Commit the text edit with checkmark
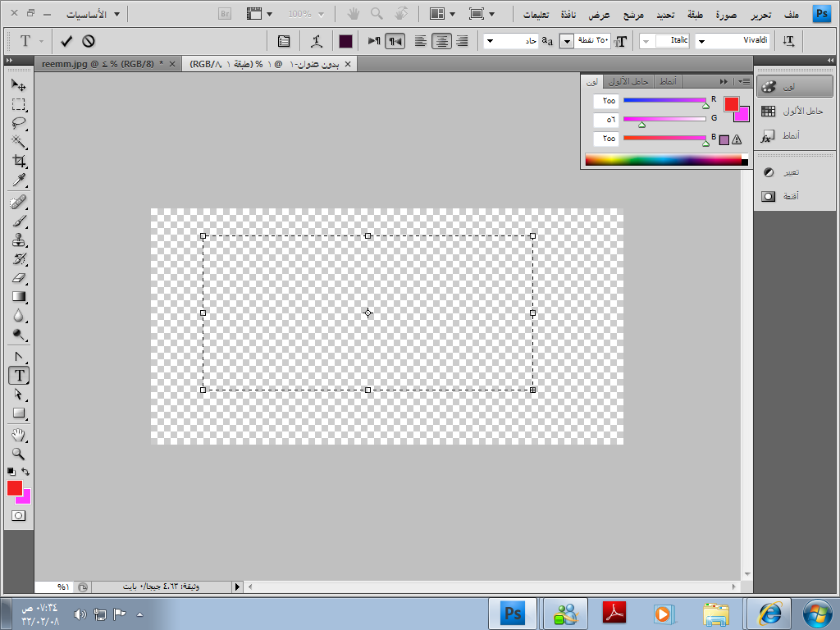840x630 pixels. (66, 41)
